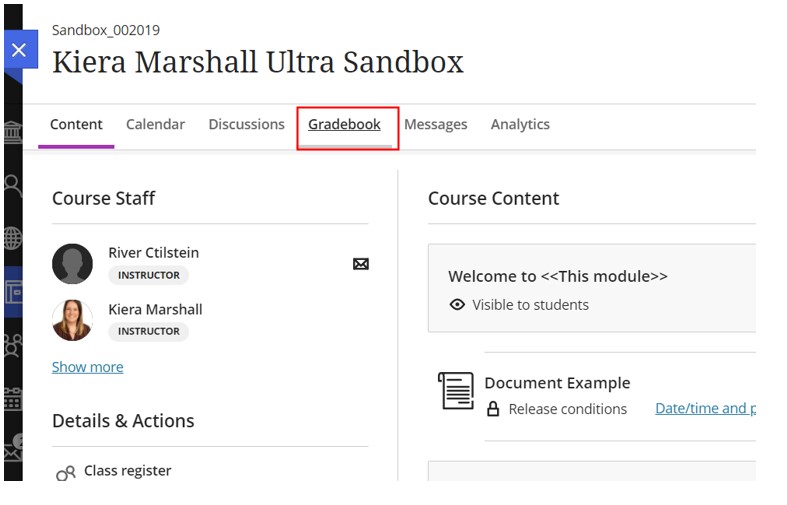The width and height of the screenshot is (787, 505).
Task: Open the Discussions tab
Action: pyautogui.click(x=246, y=124)
